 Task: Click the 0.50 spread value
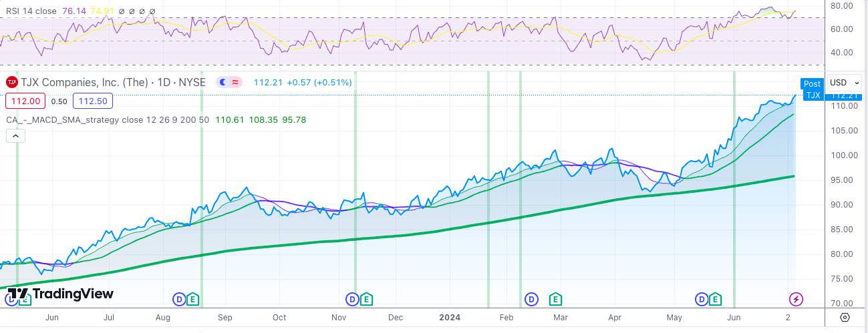click(x=59, y=101)
